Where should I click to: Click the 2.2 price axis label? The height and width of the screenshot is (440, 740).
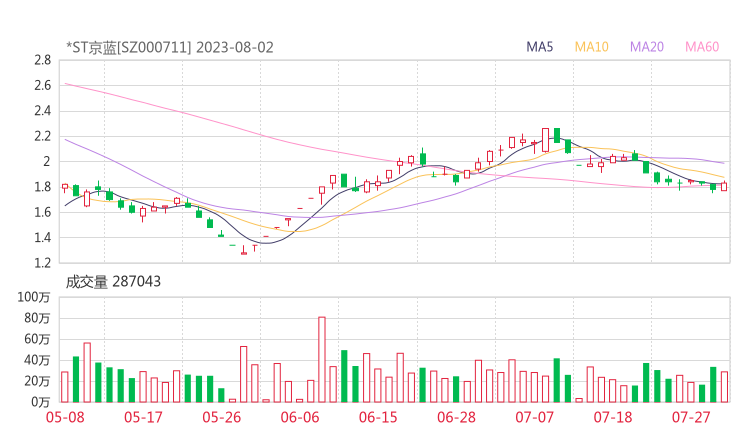click(x=42, y=136)
